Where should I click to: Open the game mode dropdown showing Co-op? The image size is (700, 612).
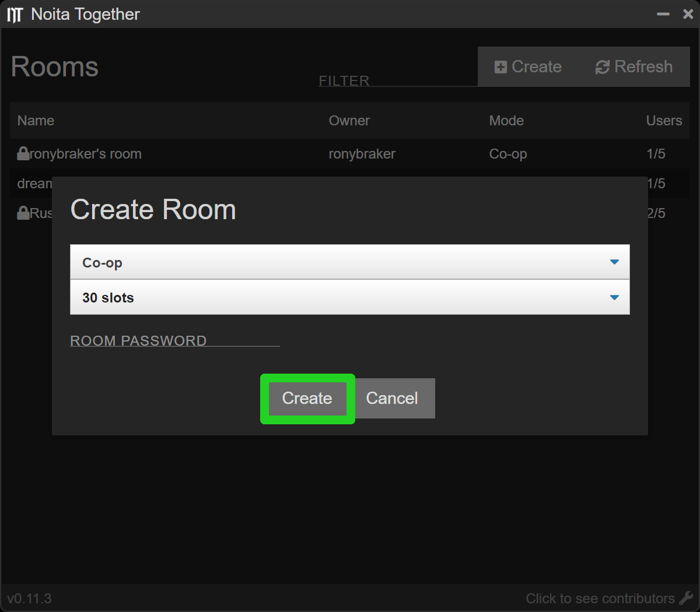point(350,262)
